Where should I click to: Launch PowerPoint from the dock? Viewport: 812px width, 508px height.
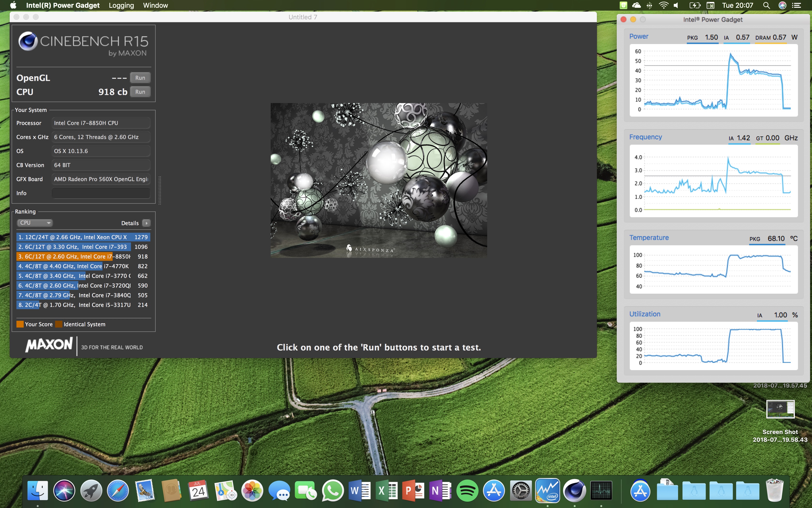[413, 491]
